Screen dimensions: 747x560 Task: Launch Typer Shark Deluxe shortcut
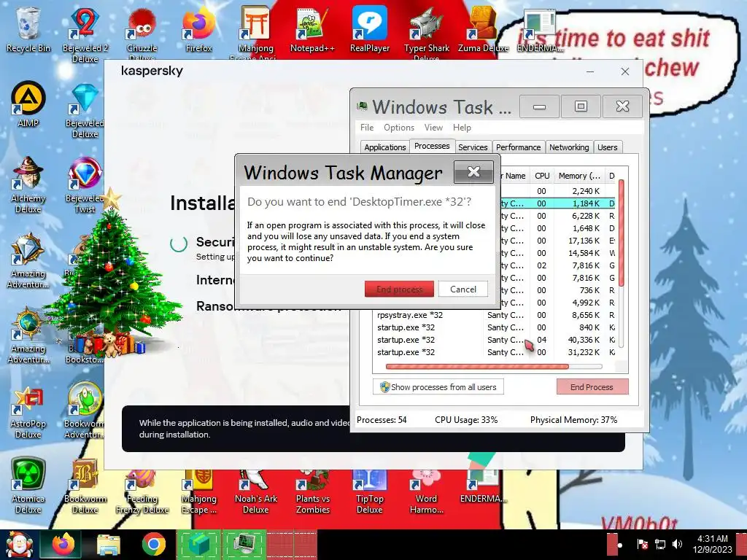coord(426,32)
